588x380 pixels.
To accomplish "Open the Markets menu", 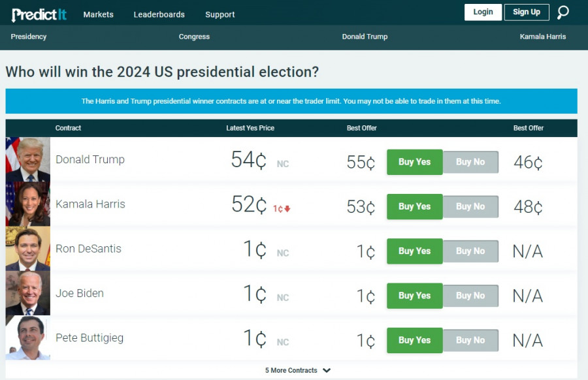I will [x=98, y=14].
